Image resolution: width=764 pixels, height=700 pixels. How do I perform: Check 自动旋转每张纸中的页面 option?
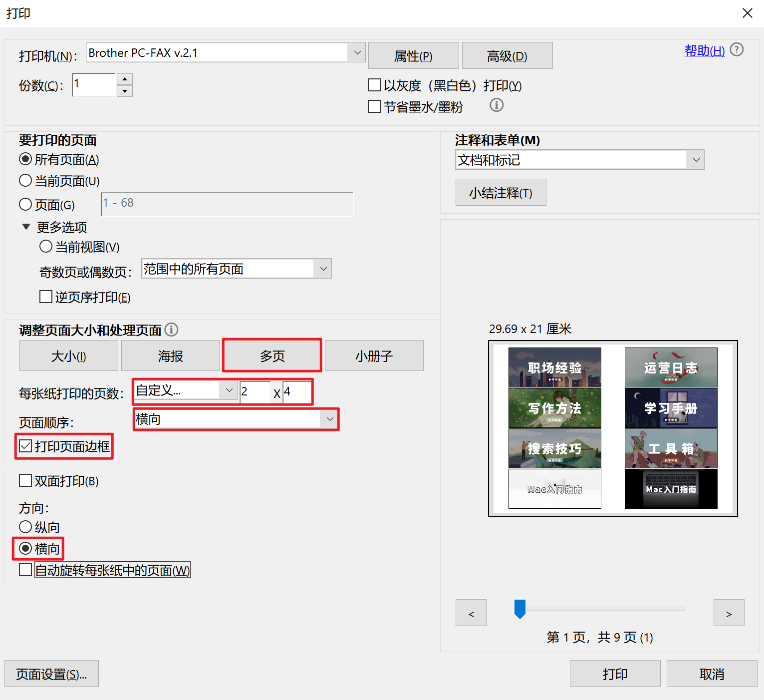[x=25, y=570]
